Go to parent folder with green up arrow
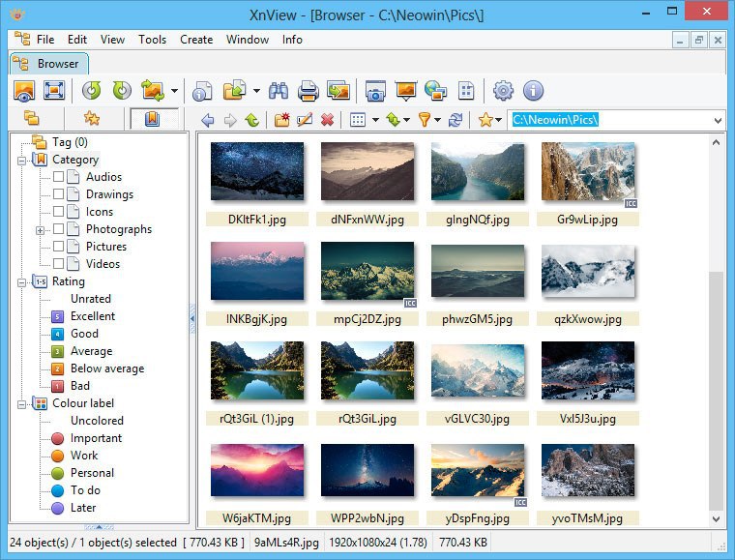 pos(251,121)
